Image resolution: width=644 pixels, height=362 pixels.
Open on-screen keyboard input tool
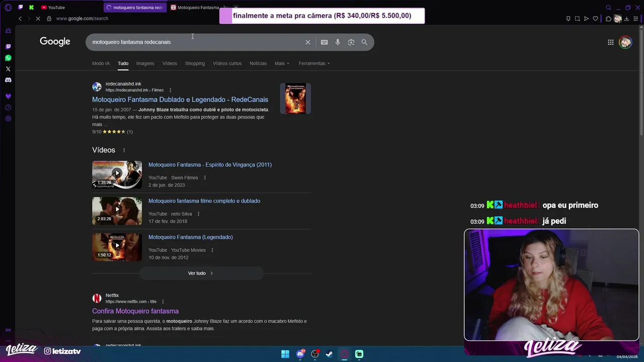(325, 42)
